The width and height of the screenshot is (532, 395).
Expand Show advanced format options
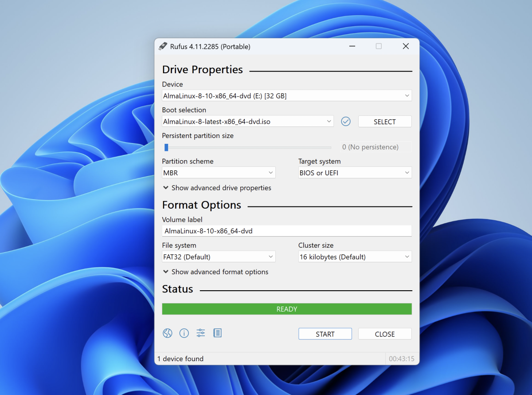pos(216,272)
